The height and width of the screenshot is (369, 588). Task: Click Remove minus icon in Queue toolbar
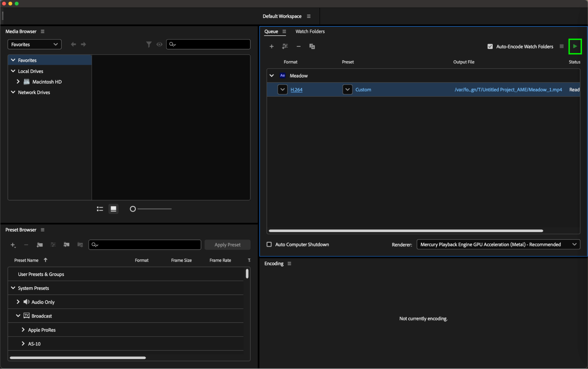pyautogui.click(x=298, y=46)
